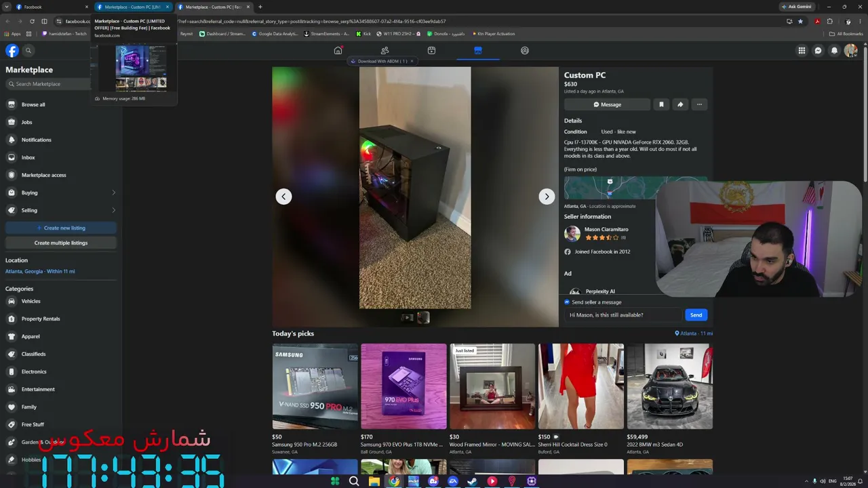This screenshot has height=488, width=868.
Task: Browse the Electronics category
Action: coord(61,371)
